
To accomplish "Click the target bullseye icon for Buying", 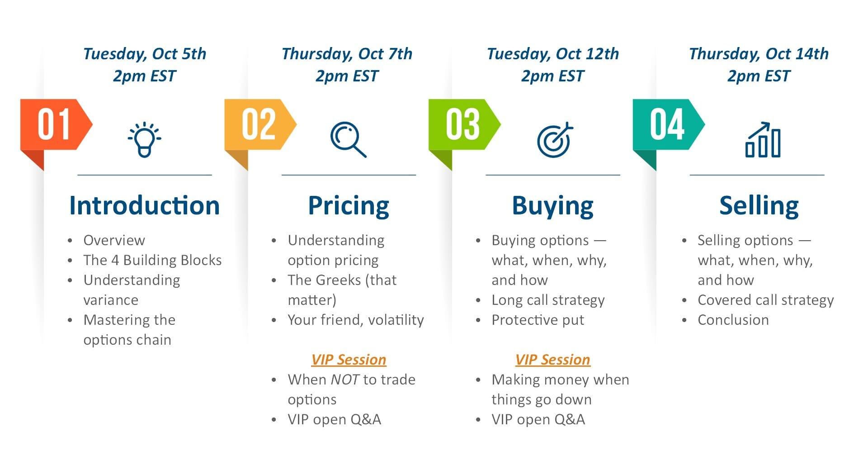I will [554, 140].
